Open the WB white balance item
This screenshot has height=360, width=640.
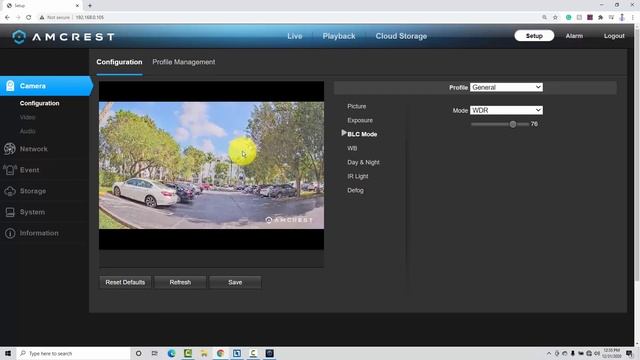click(x=352, y=148)
